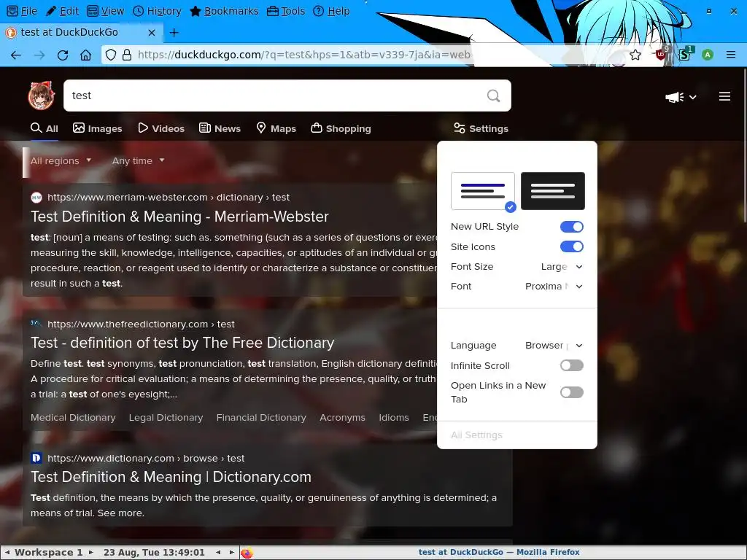This screenshot has height=560, width=747.
Task: Open the Firefox application hamburger menu
Action: coord(731,55)
